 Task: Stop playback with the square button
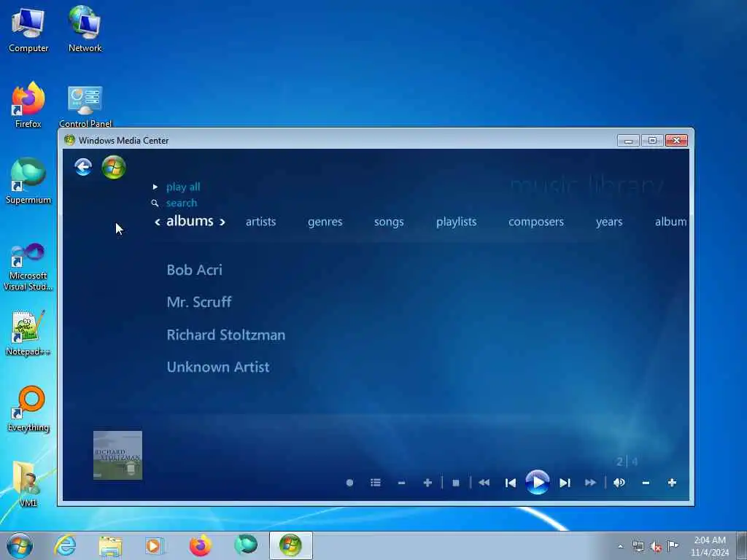point(455,483)
